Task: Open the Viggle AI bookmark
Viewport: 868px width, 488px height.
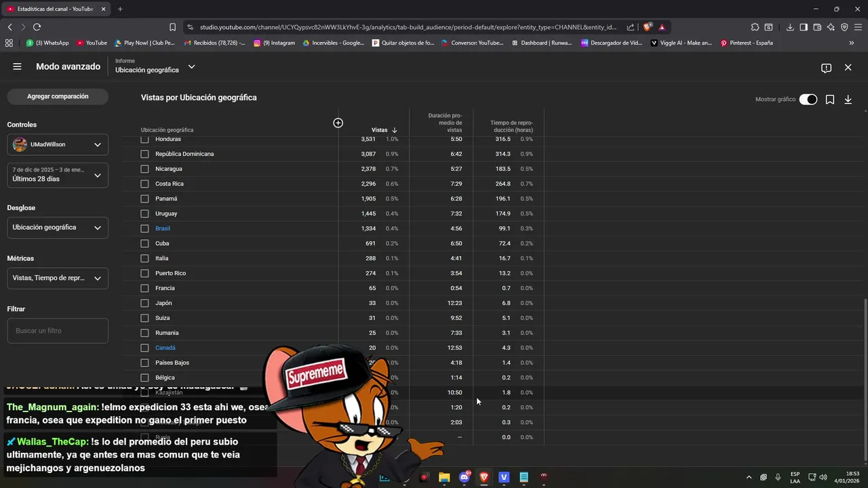Action: [x=681, y=43]
